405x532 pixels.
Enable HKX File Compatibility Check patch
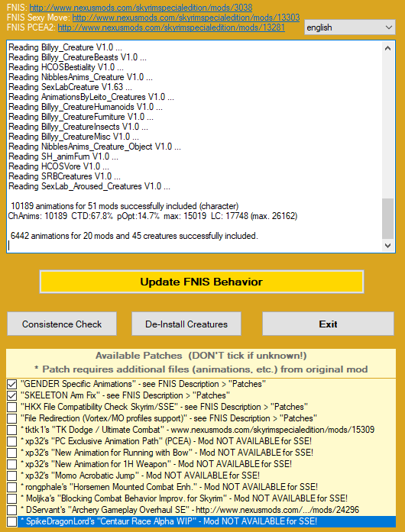coord(12,407)
